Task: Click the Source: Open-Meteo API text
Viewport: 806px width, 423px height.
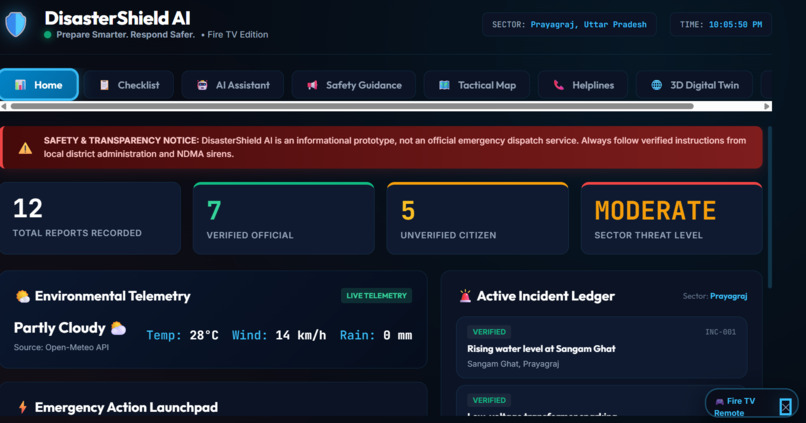Action: tap(61, 347)
